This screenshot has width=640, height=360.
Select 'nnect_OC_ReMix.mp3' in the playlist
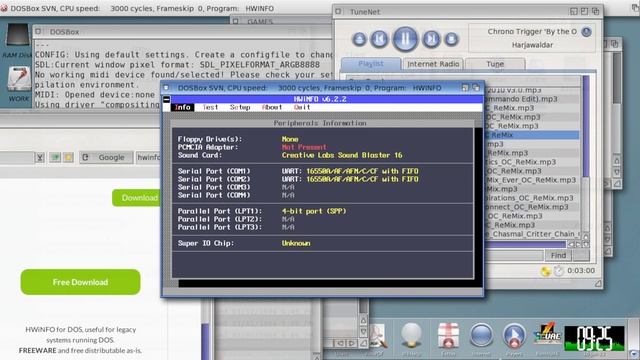point(531,207)
